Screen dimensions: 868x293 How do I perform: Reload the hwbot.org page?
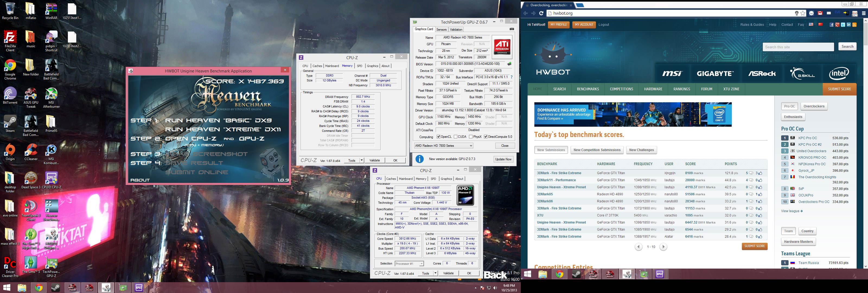pos(541,13)
